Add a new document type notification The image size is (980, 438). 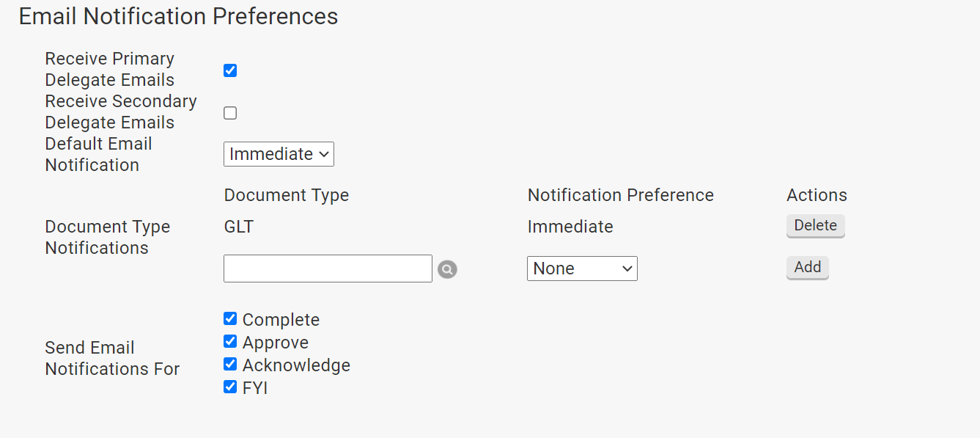click(807, 268)
